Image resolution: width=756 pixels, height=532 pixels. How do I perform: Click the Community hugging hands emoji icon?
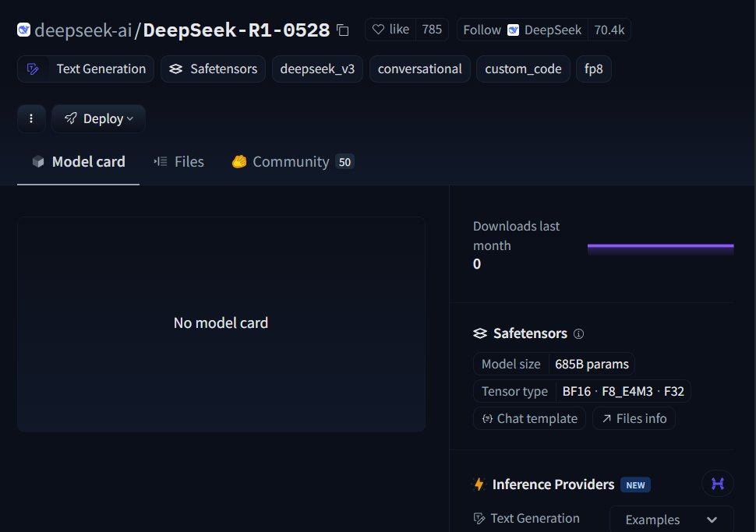point(239,161)
